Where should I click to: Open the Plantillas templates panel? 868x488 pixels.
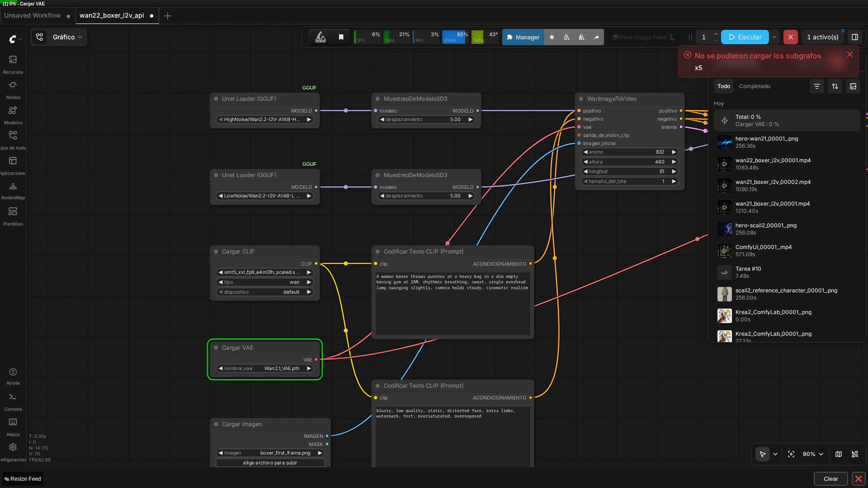point(13,216)
